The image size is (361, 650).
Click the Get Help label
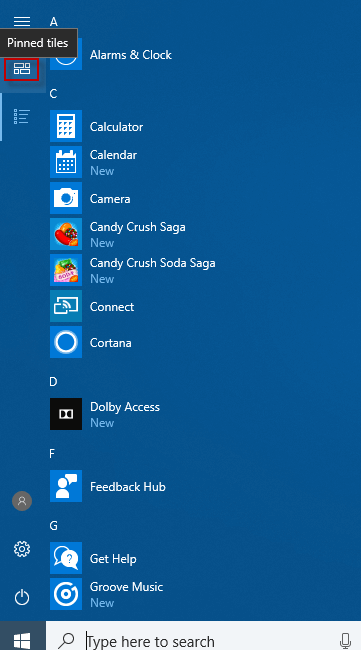click(113, 559)
